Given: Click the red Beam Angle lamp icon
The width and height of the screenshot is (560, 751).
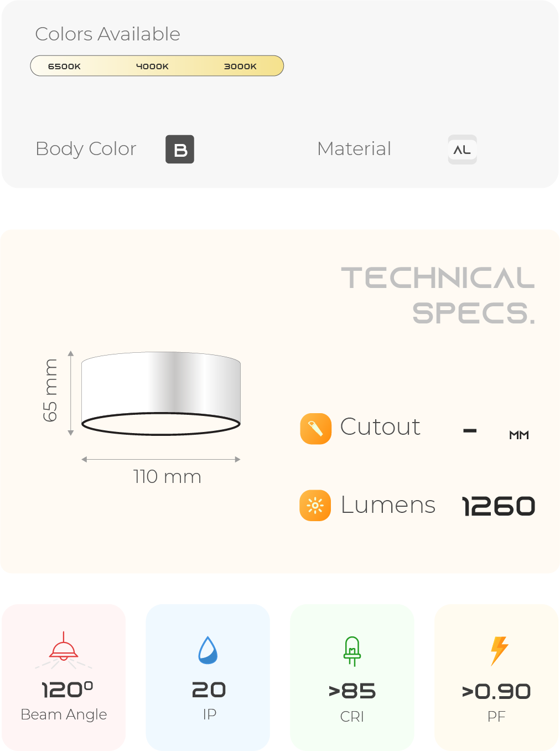Looking at the screenshot, I should (64, 650).
